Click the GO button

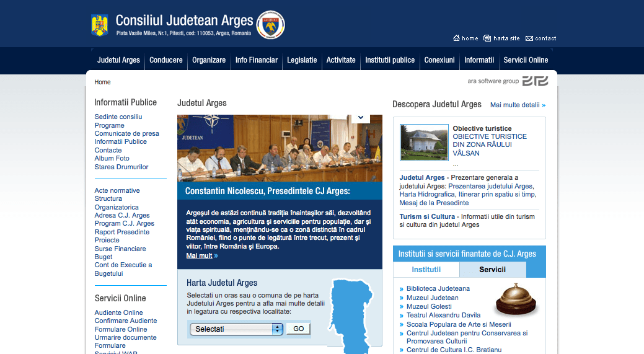(299, 329)
